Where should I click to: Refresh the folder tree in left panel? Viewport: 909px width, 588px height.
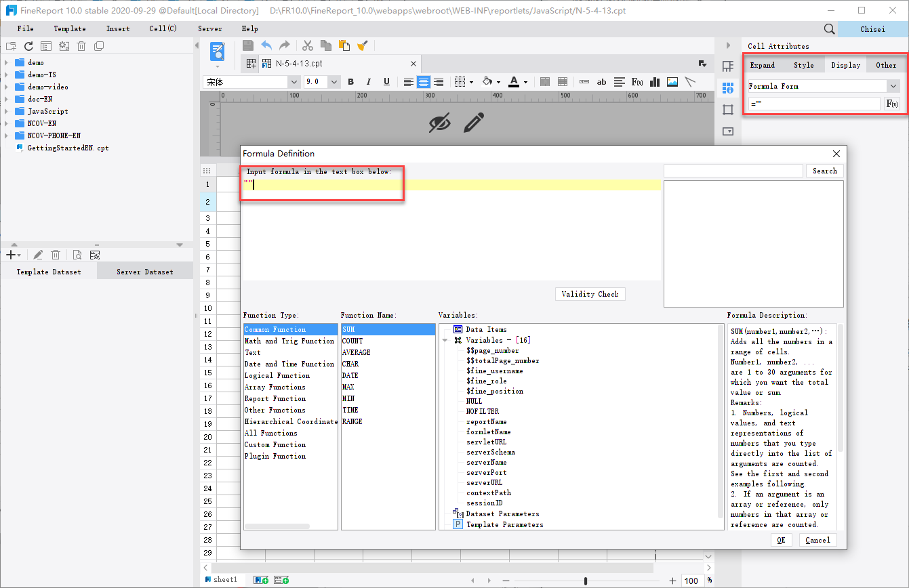[28, 46]
